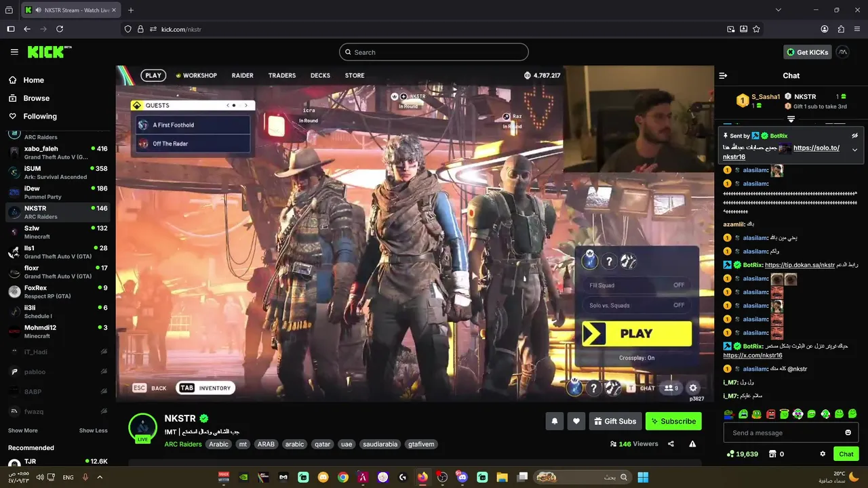
Task: Open the x.com/nkstr16 link in chat
Action: 753,355
